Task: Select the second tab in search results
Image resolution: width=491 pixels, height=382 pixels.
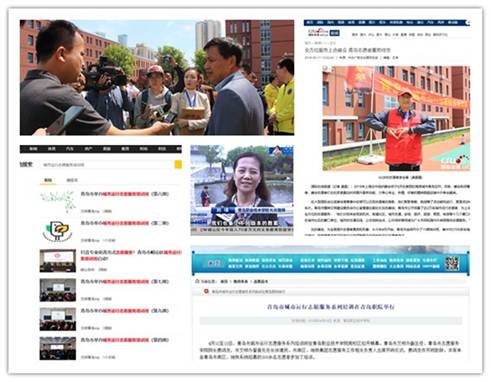Action: click(72, 180)
